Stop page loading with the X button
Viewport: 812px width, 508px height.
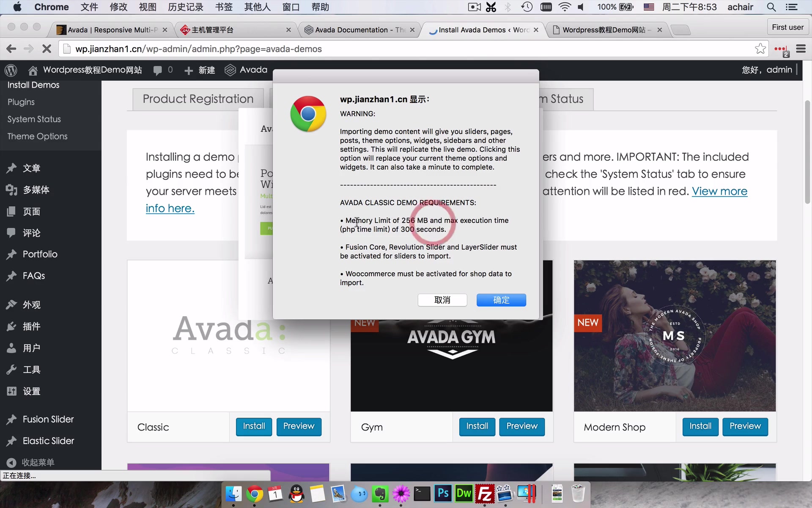(47, 49)
